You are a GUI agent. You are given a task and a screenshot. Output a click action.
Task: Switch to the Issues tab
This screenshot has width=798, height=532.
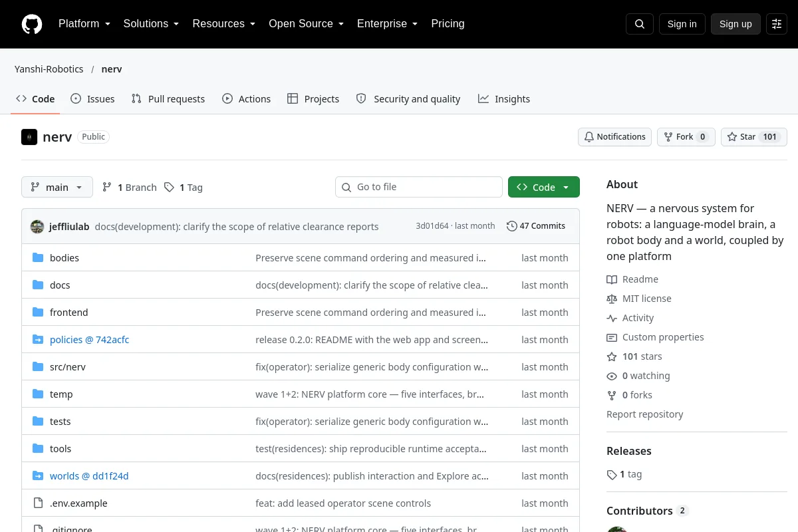tap(92, 98)
